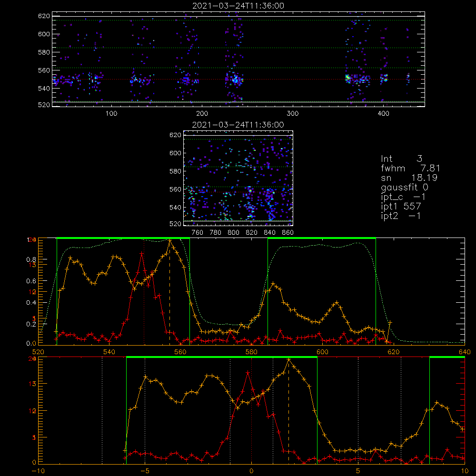Click y-axis label 0.8 on profile plot
This screenshot has width=476, height=476.
click(31, 259)
